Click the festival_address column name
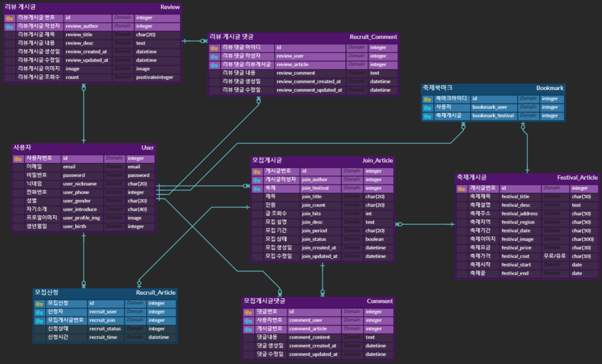 pos(519,214)
